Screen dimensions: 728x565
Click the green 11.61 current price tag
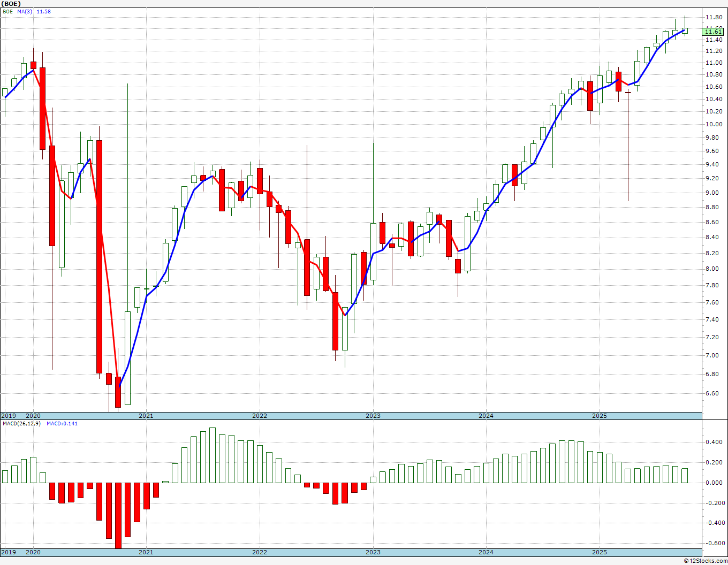tap(714, 32)
